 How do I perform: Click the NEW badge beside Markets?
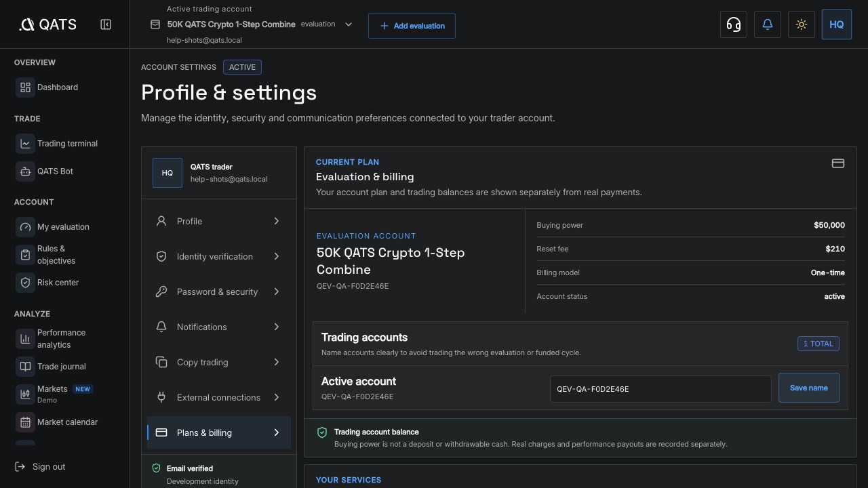point(83,389)
